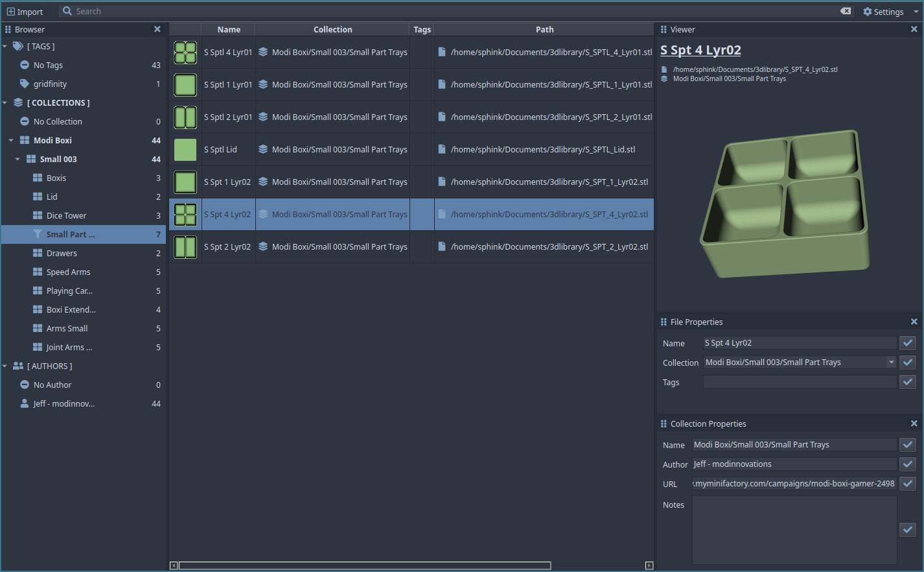Apply the file Tags checkmark
Screen dimensions: 924x572
[907, 382]
